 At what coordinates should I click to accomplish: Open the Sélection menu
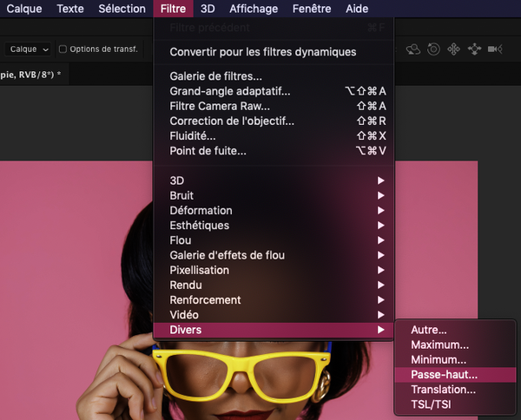(x=122, y=9)
